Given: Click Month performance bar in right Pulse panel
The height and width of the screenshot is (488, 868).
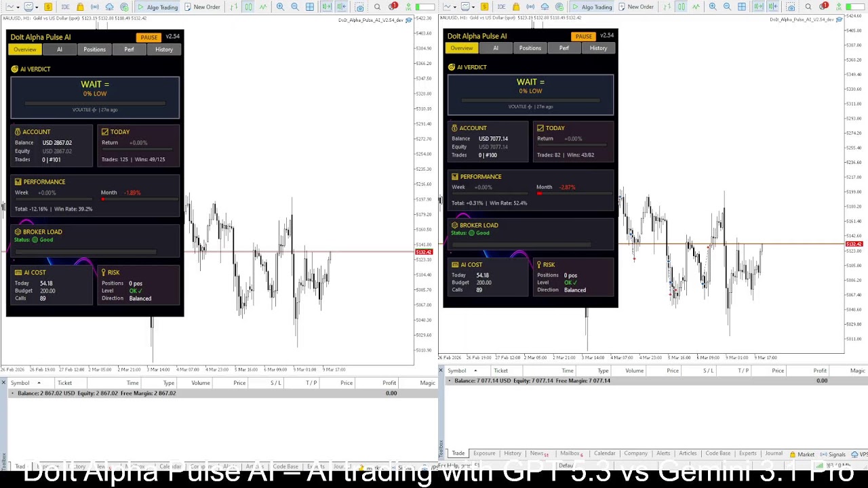Looking at the screenshot, I should (x=575, y=194).
